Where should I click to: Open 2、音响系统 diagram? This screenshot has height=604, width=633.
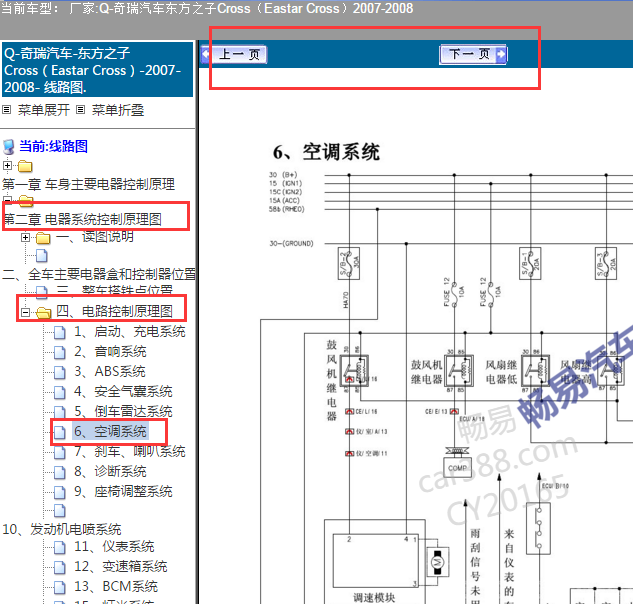110,351
